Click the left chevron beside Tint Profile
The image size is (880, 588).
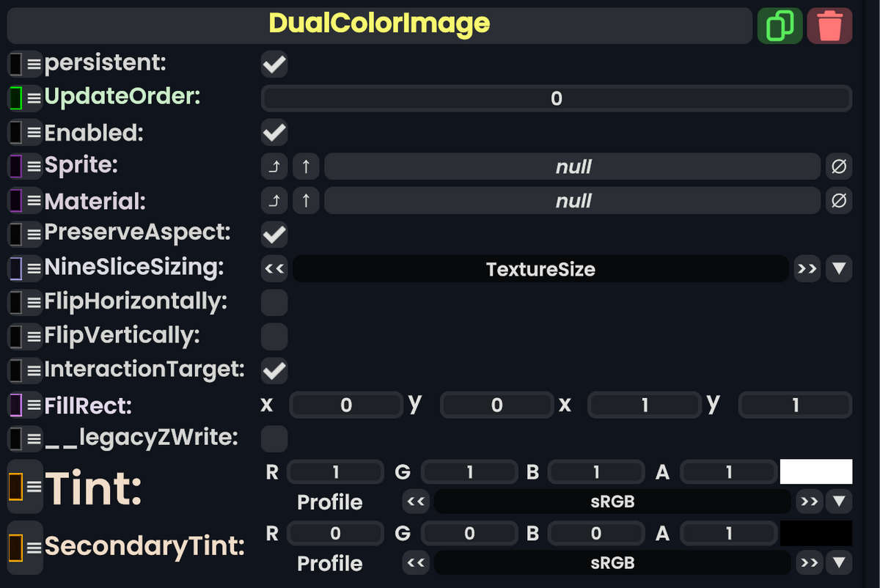coord(415,501)
